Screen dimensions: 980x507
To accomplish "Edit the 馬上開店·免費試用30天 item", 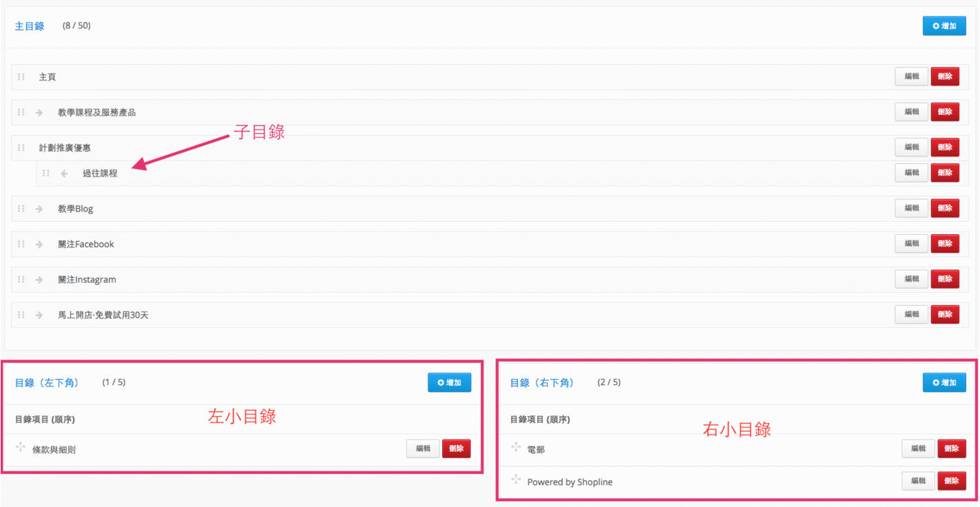I will point(912,315).
